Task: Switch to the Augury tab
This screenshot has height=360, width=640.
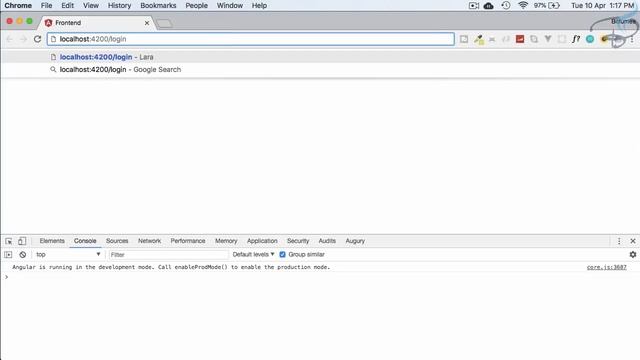Action: tap(355, 241)
